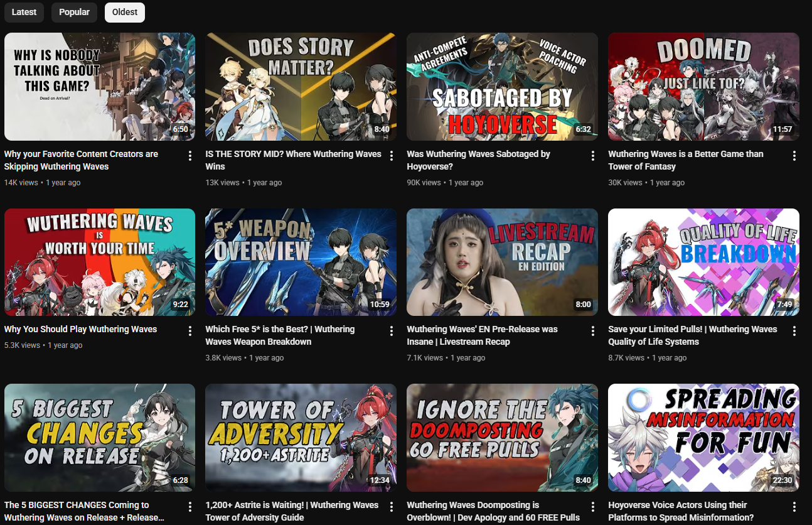Play the 'Sabotaged by Hoyoverse' thumbnail
This screenshot has height=525, width=812.
502,87
